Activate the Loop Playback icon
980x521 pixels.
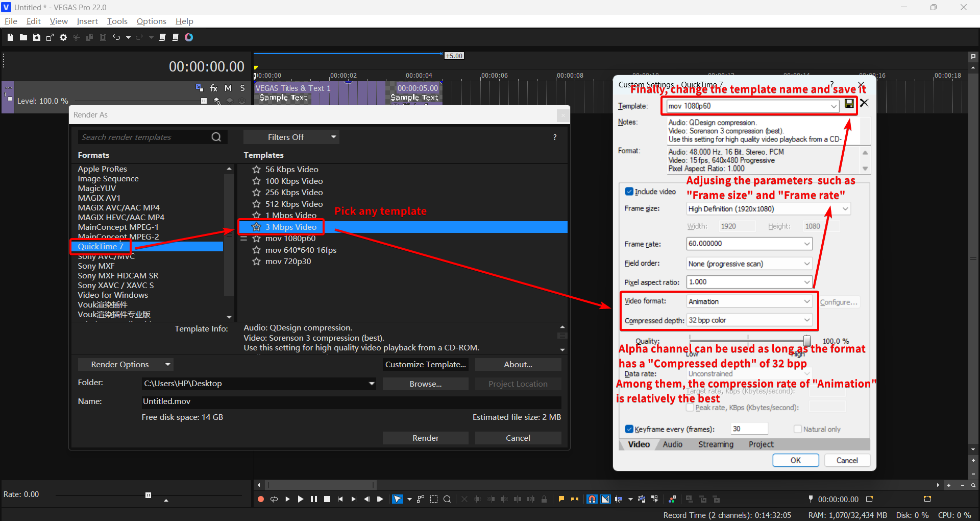[x=274, y=499]
